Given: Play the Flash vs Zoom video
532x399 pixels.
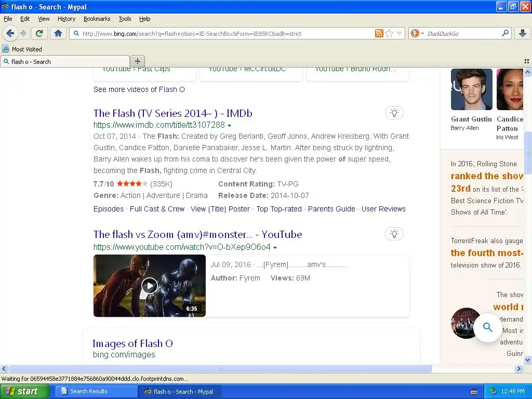Looking at the screenshot, I should pos(149,286).
